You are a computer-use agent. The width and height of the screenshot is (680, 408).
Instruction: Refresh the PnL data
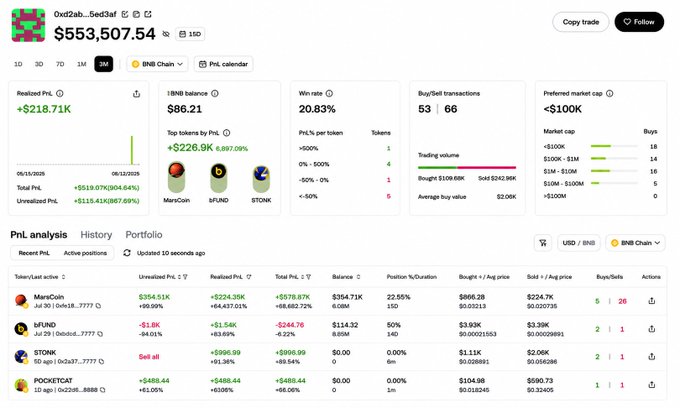[x=127, y=252]
